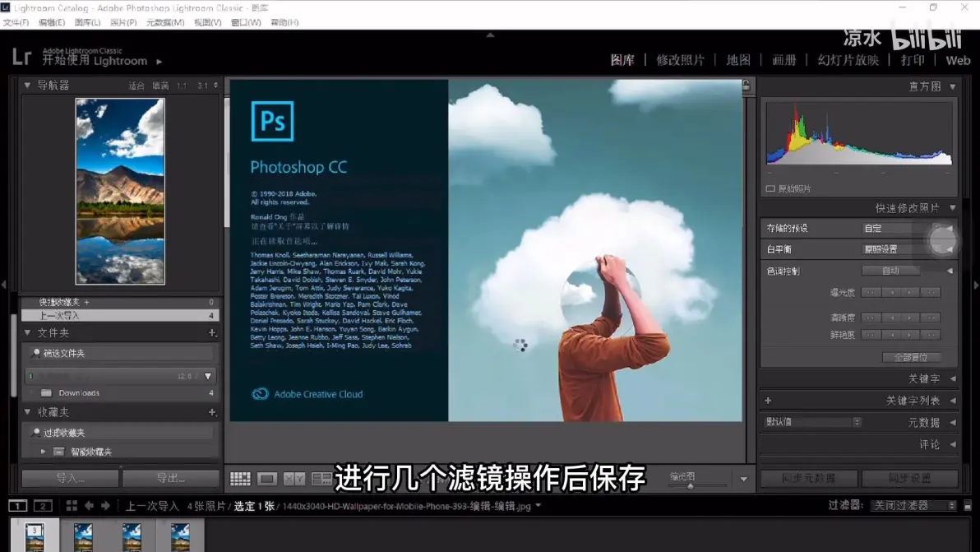This screenshot has height=552, width=980.
Task: Click the main window '1' display icon
Action: [17, 506]
